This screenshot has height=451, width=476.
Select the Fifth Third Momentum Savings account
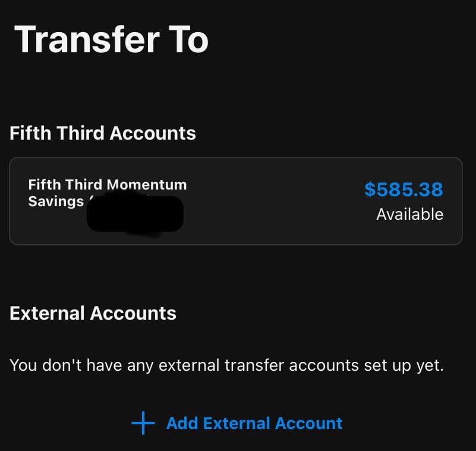[237, 200]
